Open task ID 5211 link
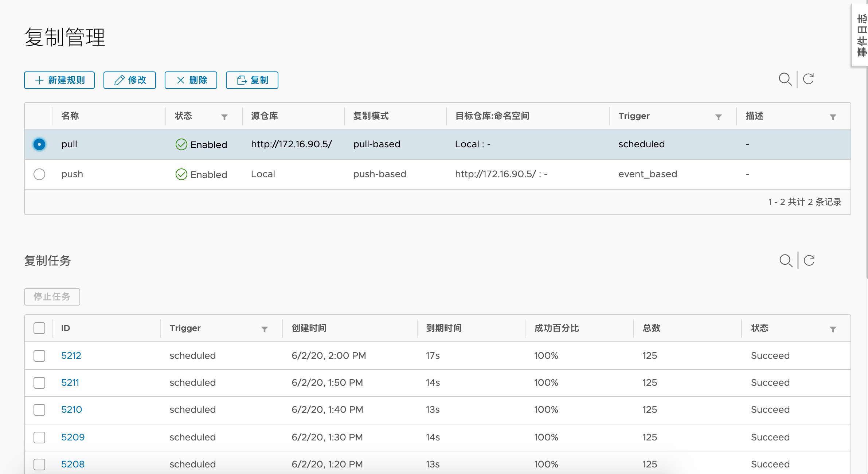Viewport: 868px width, 474px height. 70,382
